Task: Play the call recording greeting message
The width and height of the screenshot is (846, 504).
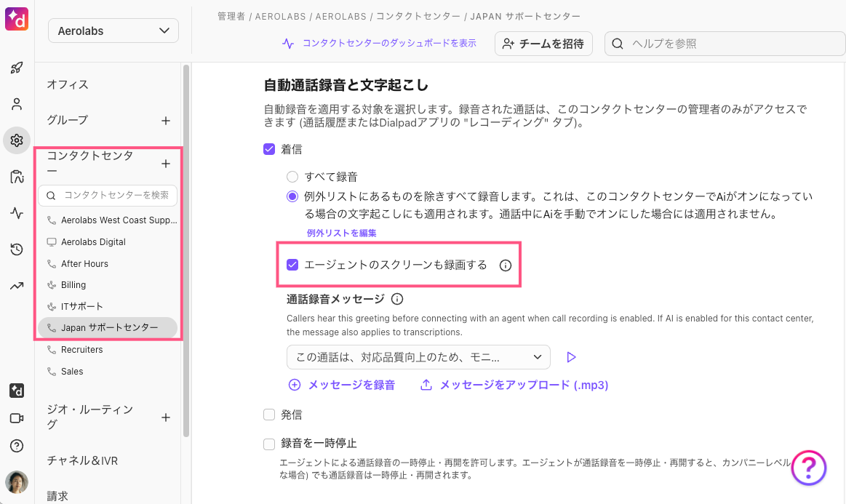Action: [x=571, y=357]
